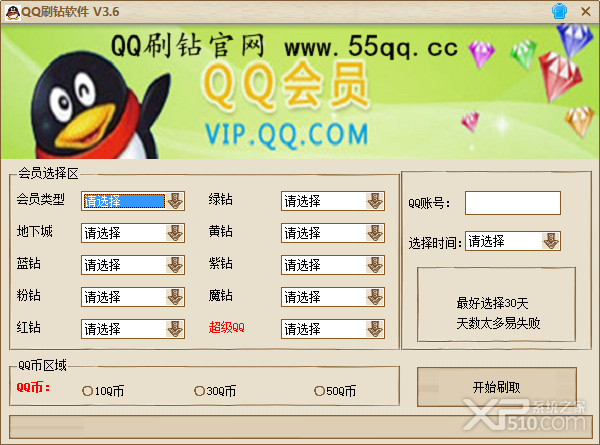The width and height of the screenshot is (600, 445).
Task: Click the 开始刷取 button
Action: pyautogui.click(x=497, y=387)
